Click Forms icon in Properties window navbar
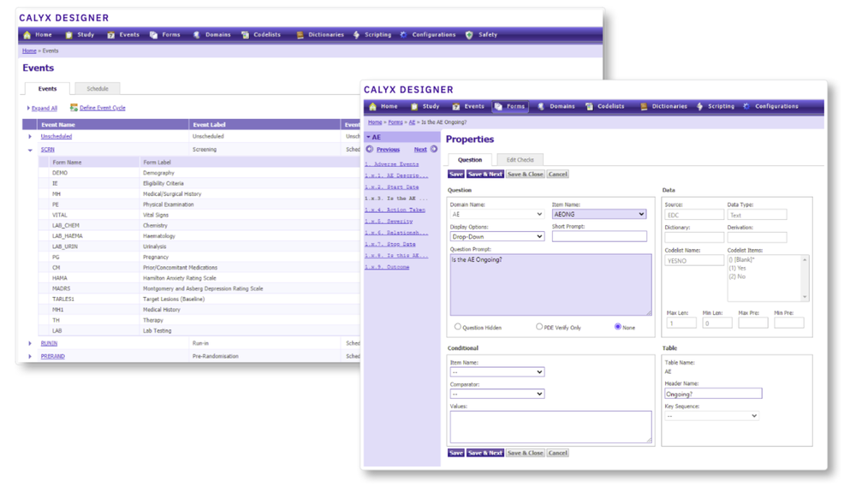 498,106
